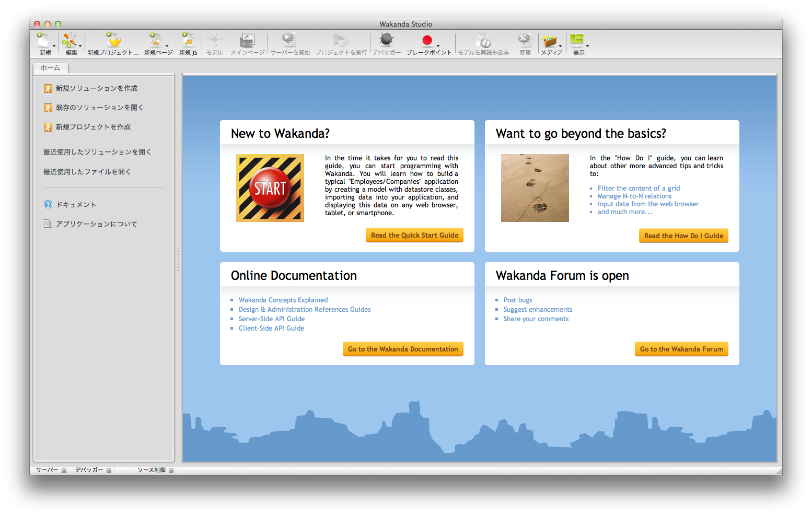812x516 pixels.
Task: Open the 新規ページ dropdown arrow
Action: click(167, 46)
